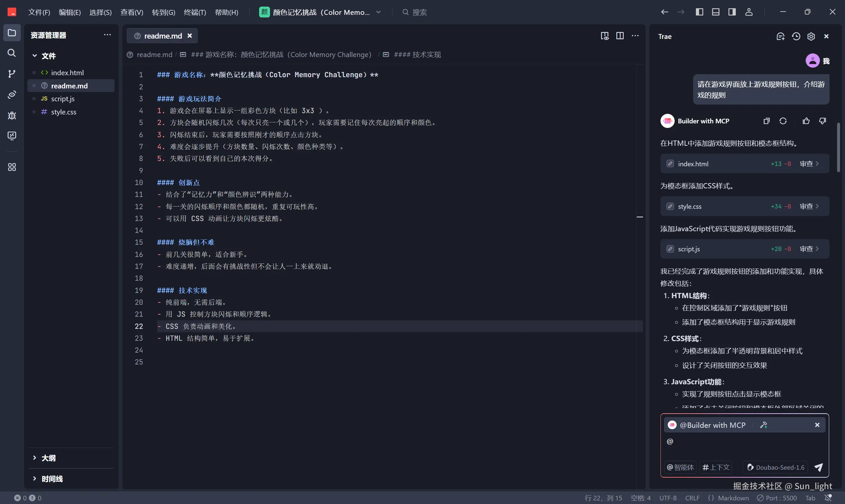Viewport: 845px width, 504px height.
Task: Open the Run and Debug view
Action: coord(12,115)
